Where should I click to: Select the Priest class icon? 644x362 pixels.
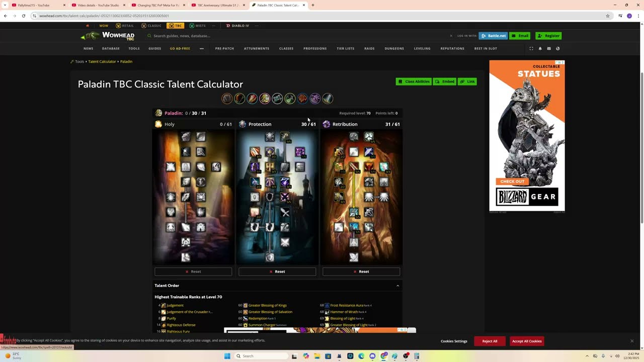(x=277, y=99)
